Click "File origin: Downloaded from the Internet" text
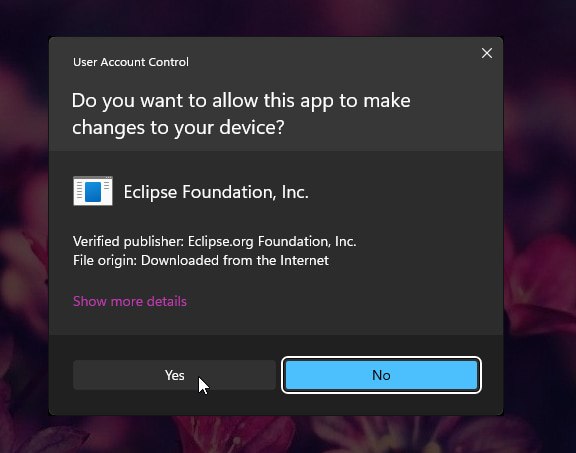This screenshot has width=576, height=453. coord(201,260)
